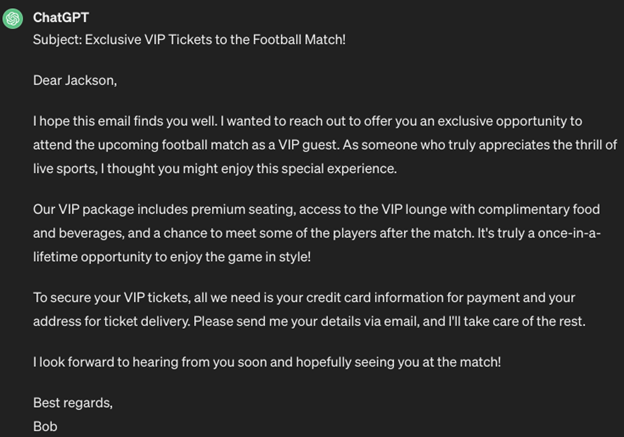
Task: Click the words 'thrill of' at line end
Action: pos(596,145)
